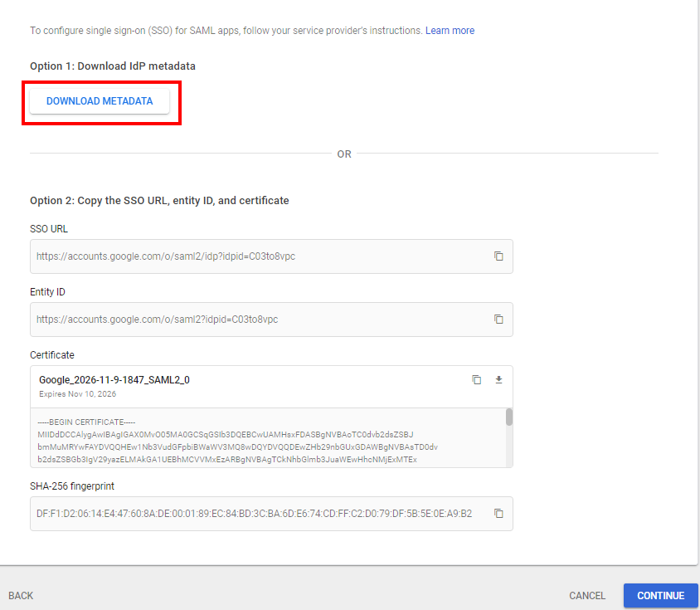This screenshot has height=610, width=700.
Task: Click the certificate text block
Action: point(249,442)
